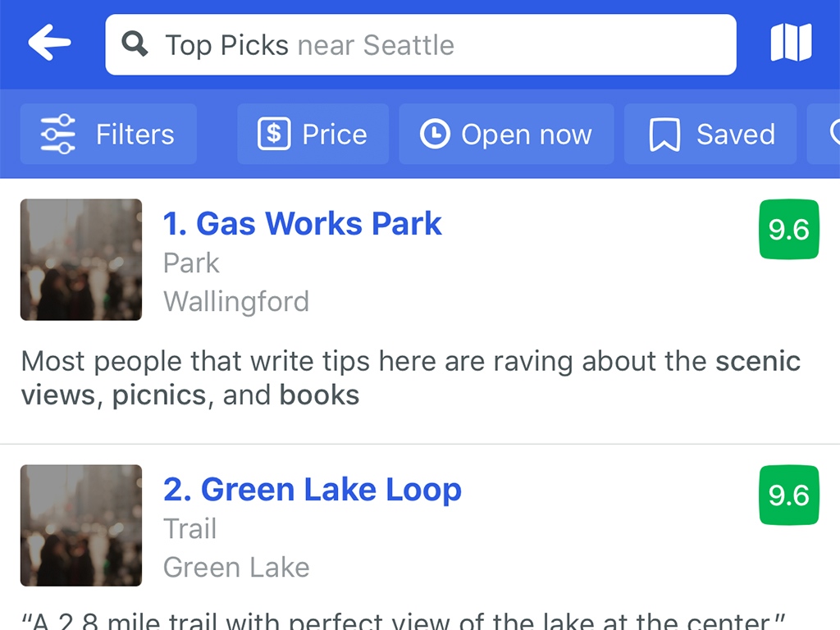
Task: Open the map view icon
Action: point(791,43)
